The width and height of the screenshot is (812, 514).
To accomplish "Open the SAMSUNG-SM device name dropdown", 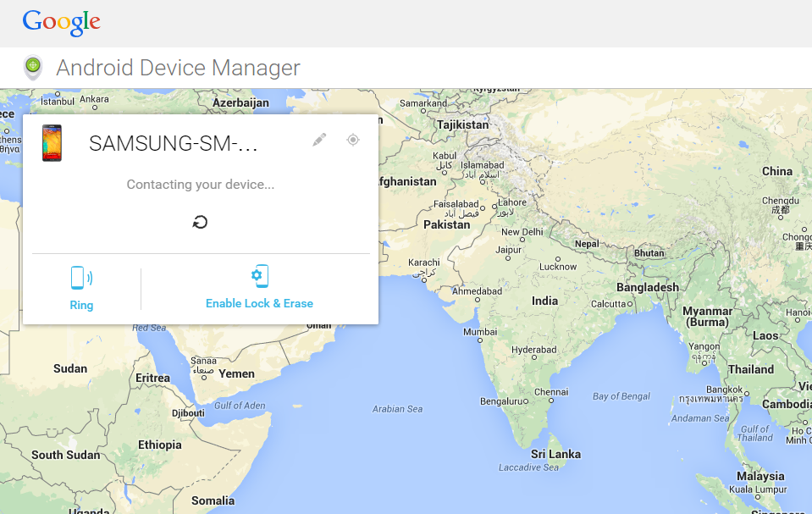I will (x=174, y=144).
